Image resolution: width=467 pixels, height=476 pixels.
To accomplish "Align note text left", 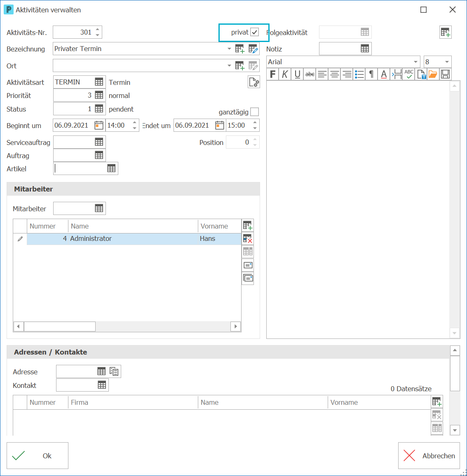I will (x=322, y=74).
